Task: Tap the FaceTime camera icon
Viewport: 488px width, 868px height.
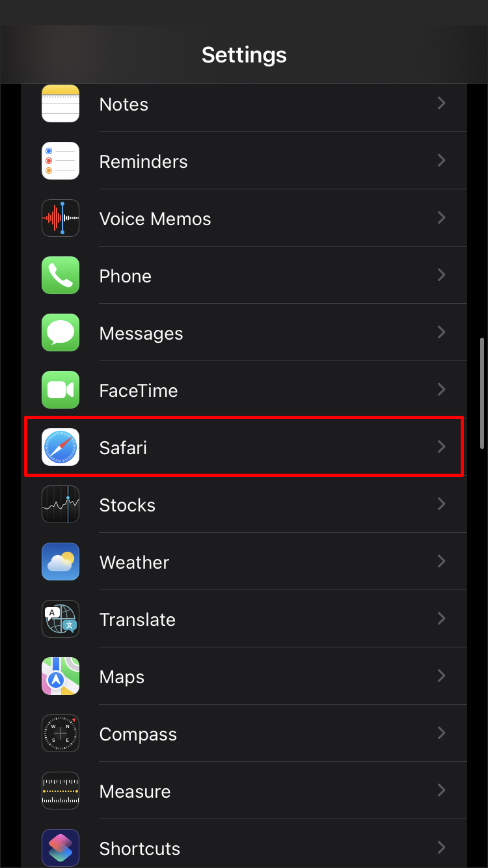Action: coord(61,390)
